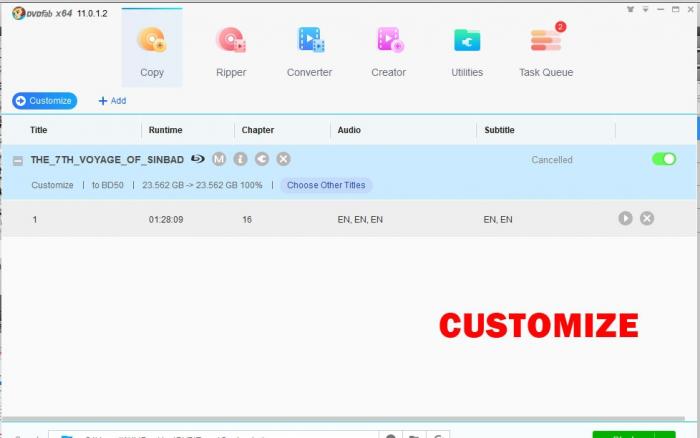The image size is (700, 438).
Task: Click the THE_7TH_VOYAGE_OF_SINBAD title text
Action: coord(107,160)
